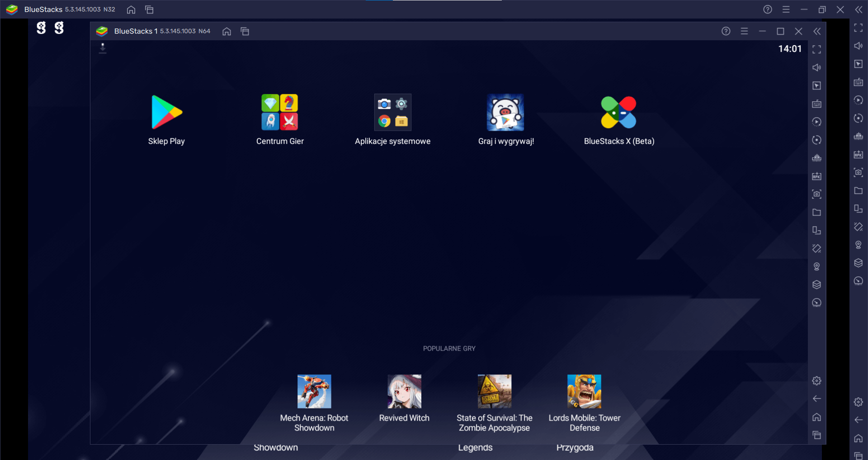The height and width of the screenshot is (460, 868).
Task: Open keyboard game controls in BlueStacks 1 sidebar
Action: [816, 104]
